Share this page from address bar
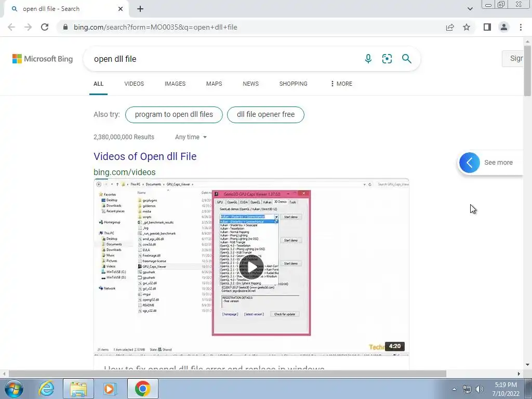This screenshot has width=532, height=399. coord(450,27)
